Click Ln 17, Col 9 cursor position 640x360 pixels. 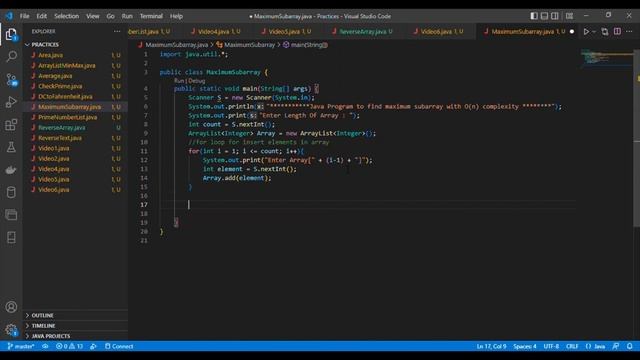(491, 346)
